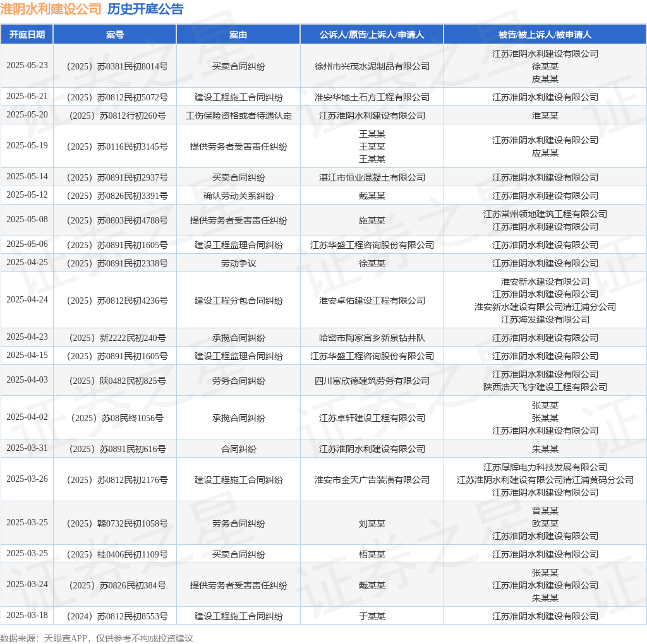Click plaintiff 哈密市陶家宫乡新泉钻井队
Screen dimensions: 647x644
point(372,338)
